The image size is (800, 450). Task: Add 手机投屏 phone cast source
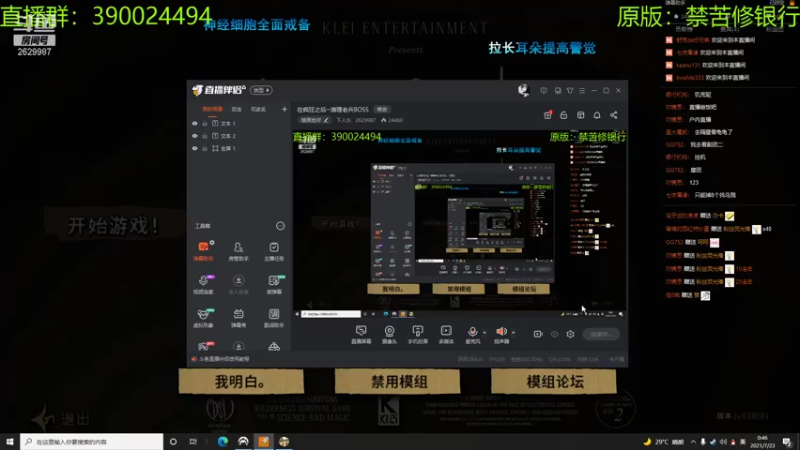417,335
